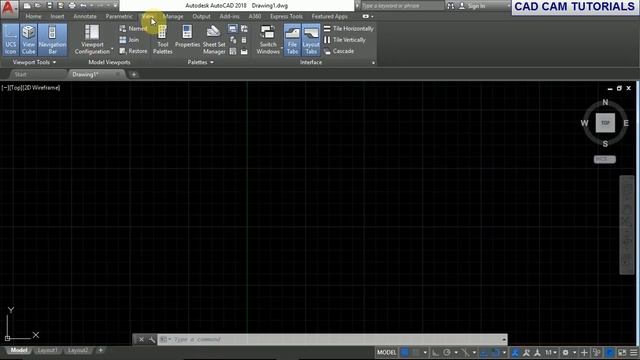Open Tool Palettes

(x=162, y=40)
